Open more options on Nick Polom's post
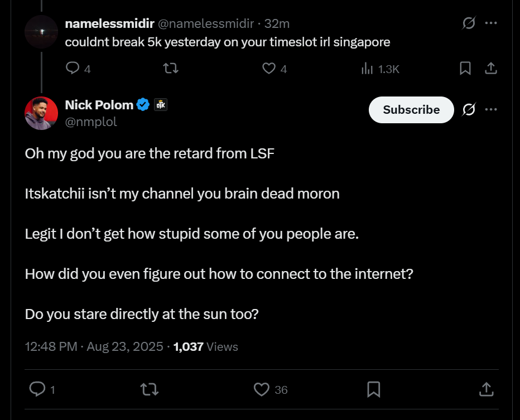 coord(491,109)
